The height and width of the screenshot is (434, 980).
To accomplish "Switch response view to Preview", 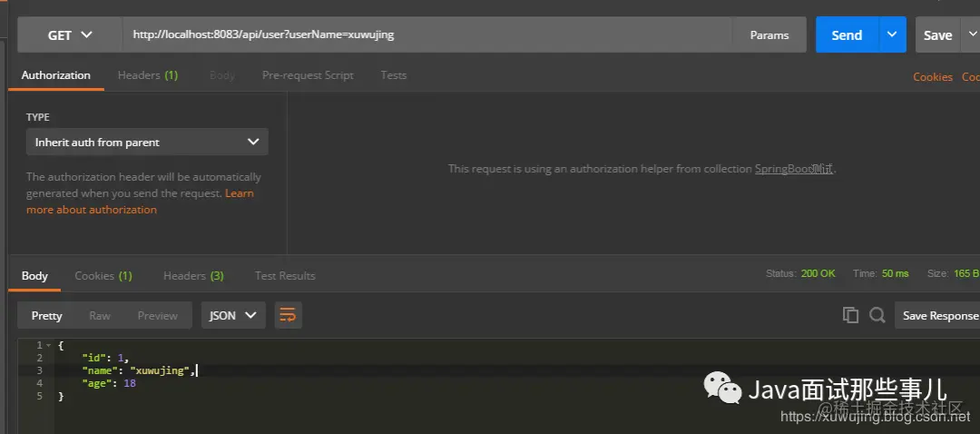I will (158, 316).
